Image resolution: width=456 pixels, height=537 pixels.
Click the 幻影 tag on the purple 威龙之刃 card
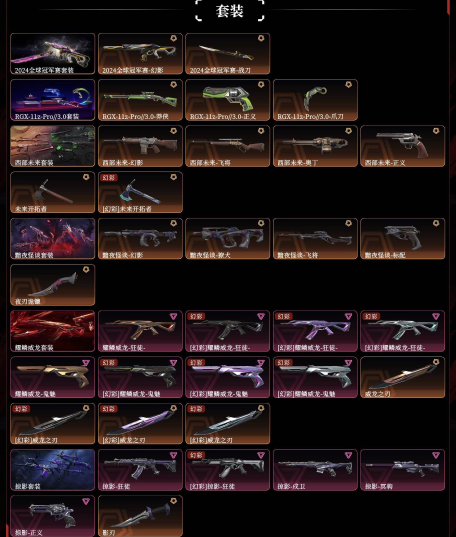coord(109,409)
